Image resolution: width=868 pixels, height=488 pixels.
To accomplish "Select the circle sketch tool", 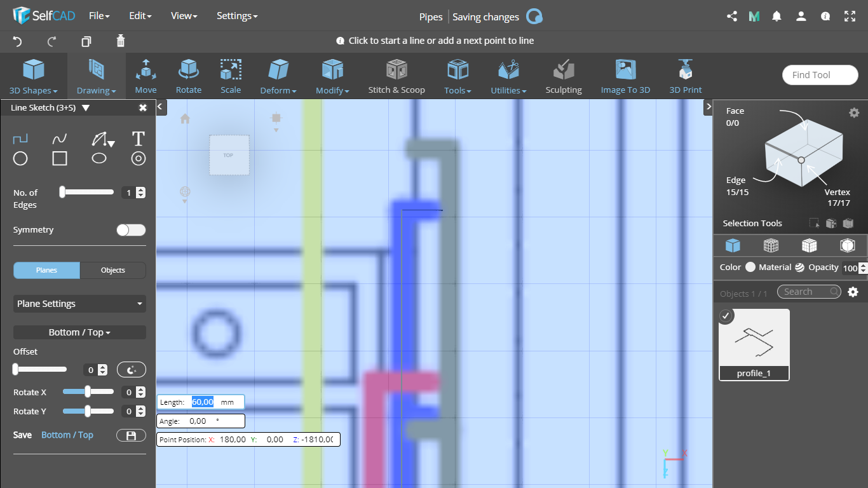I will [x=20, y=158].
